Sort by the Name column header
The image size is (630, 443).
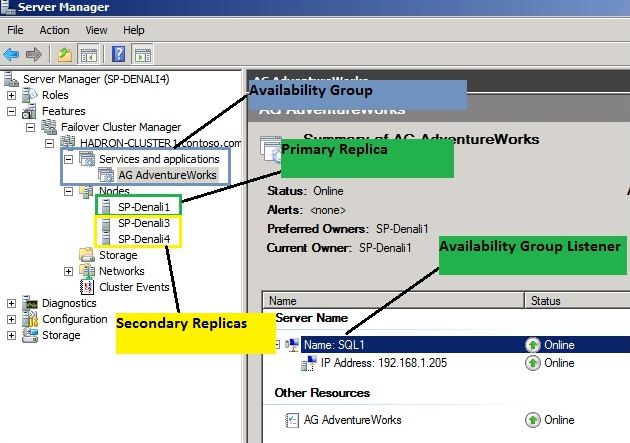click(x=393, y=301)
